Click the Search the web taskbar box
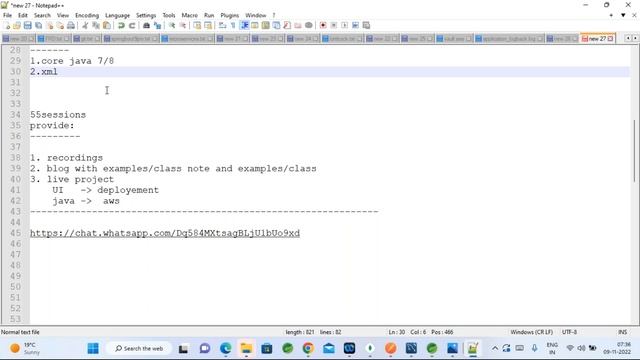The height and width of the screenshot is (360, 640). click(x=139, y=348)
